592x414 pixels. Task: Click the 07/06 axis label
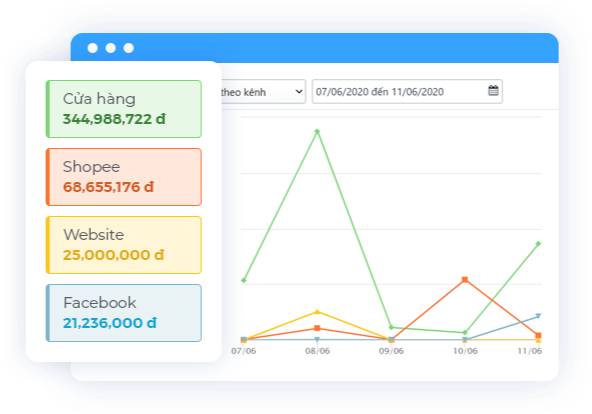tap(244, 351)
